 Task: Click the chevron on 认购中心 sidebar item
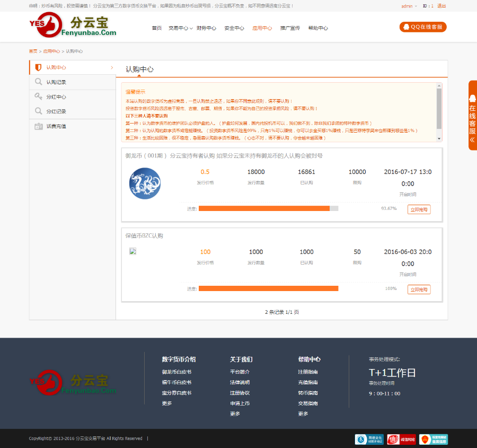[112, 67]
